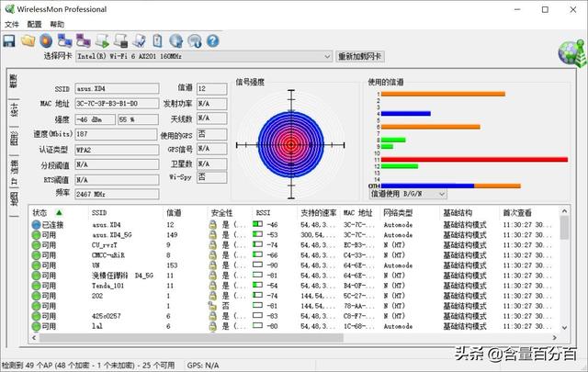The image size is (588, 372).
Task: Click the SSID field showing asus_XD4
Action: [x=117, y=88]
